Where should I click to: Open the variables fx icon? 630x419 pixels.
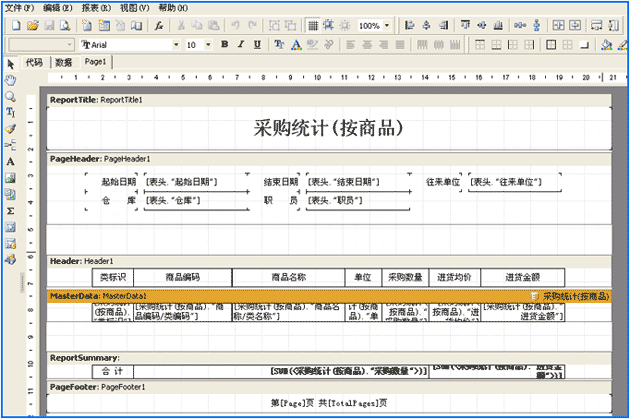coord(159,25)
